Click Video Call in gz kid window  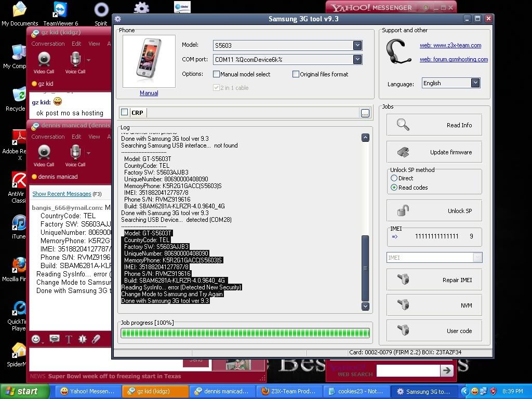(44, 63)
